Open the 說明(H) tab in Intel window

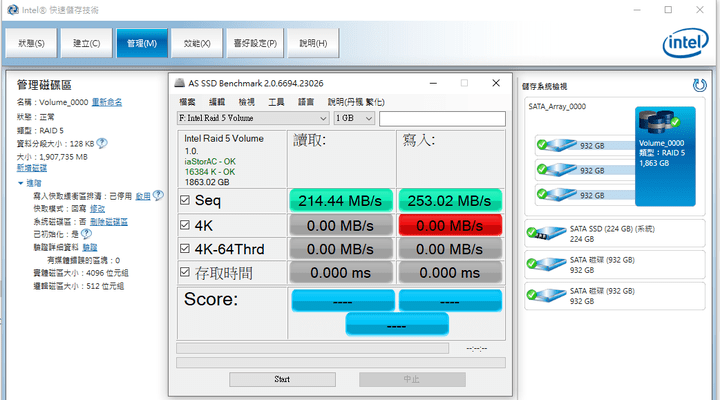[314, 43]
